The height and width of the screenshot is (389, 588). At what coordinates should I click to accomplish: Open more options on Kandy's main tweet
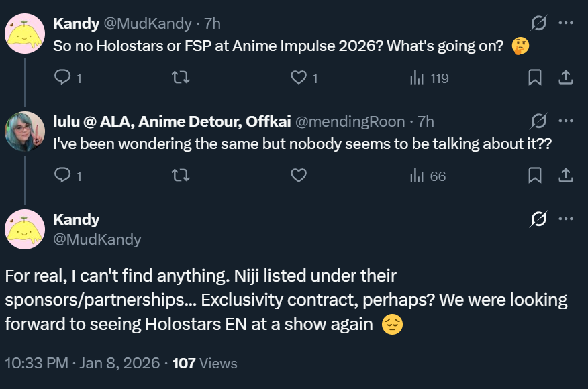click(x=566, y=219)
